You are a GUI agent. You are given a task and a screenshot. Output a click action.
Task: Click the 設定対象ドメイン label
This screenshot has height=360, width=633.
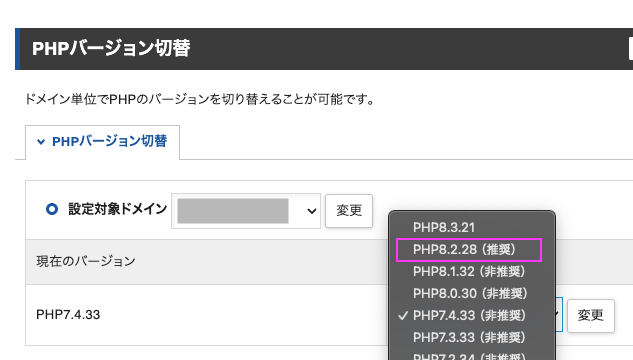click(117, 209)
